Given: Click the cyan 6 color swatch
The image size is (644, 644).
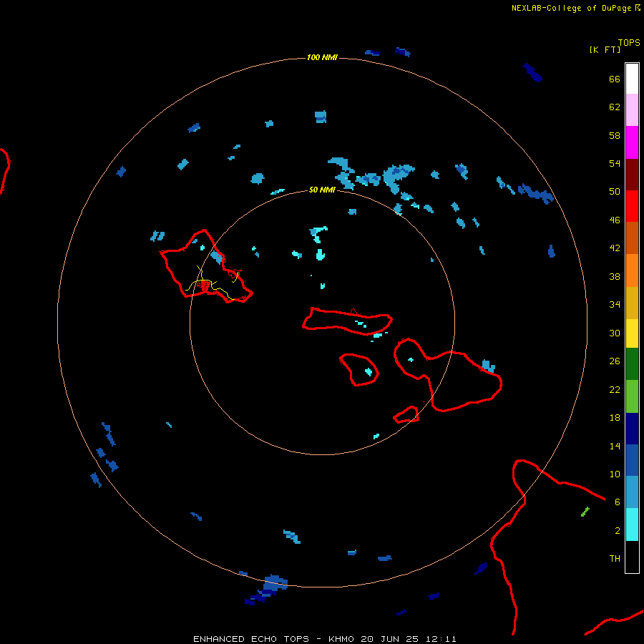Looking at the screenshot, I should 632,525.
